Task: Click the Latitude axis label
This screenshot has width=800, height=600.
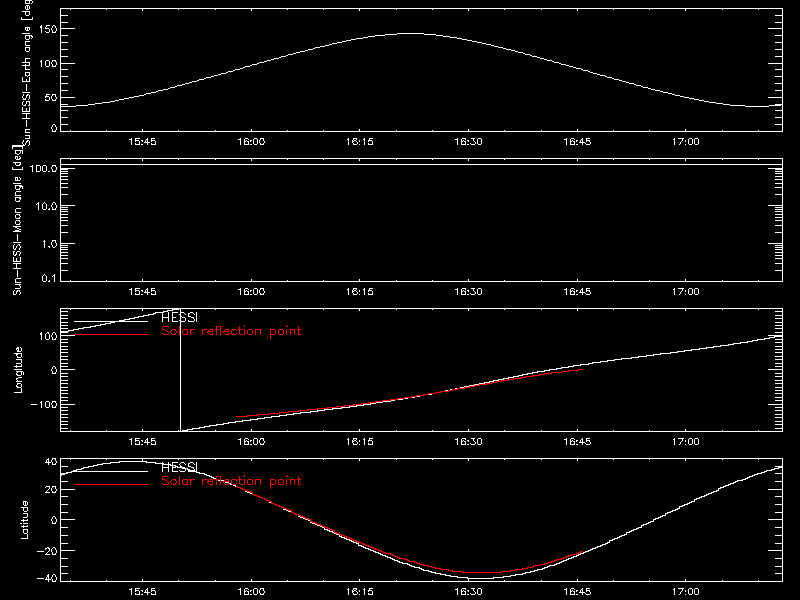Action: pos(24,520)
